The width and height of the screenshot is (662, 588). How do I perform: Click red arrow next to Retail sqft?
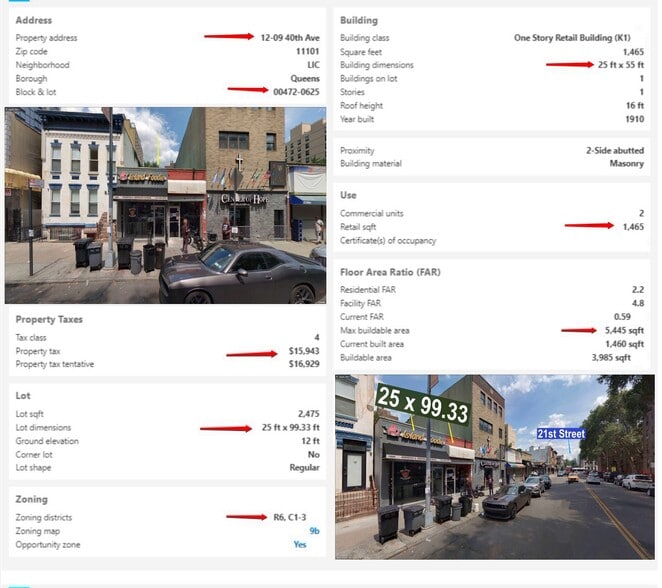[x=589, y=226]
